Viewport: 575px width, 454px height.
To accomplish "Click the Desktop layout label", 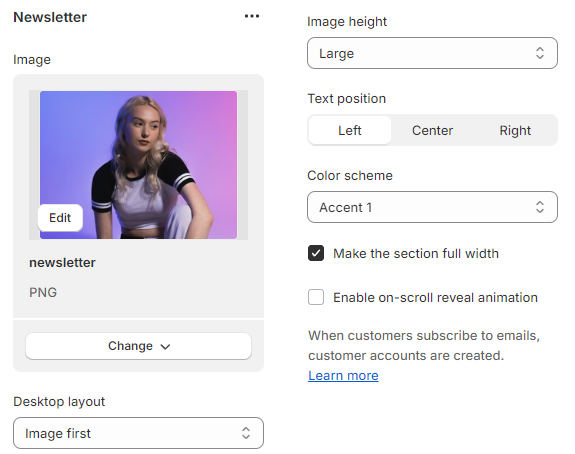I will pyautogui.click(x=59, y=402).
